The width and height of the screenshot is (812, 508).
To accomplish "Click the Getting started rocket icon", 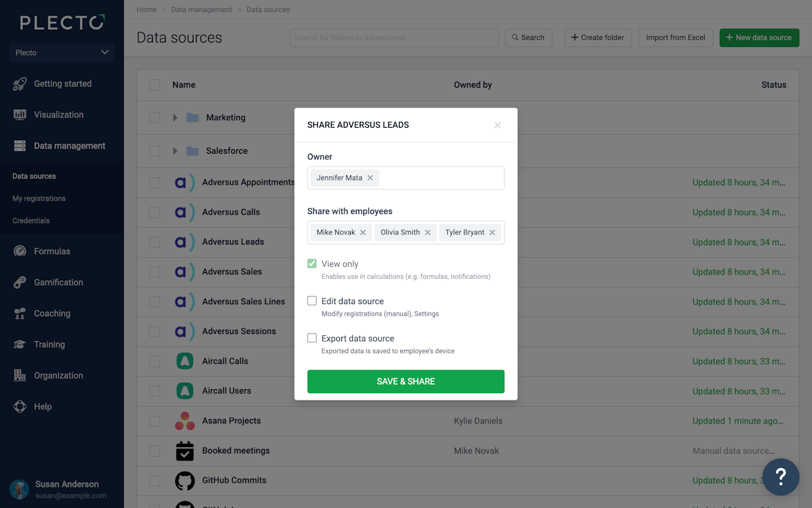I will pos(20,84).
